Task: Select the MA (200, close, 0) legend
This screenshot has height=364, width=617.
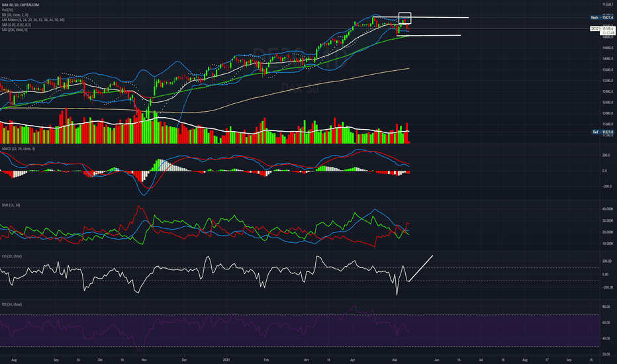Action: 15,30
